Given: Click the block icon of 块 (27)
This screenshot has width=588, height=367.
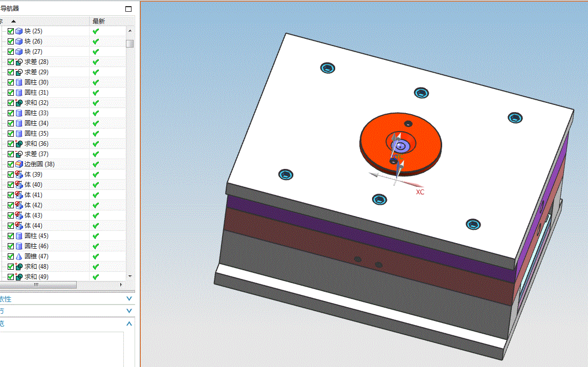Looking at the screenshot, I should pos(19,51).
